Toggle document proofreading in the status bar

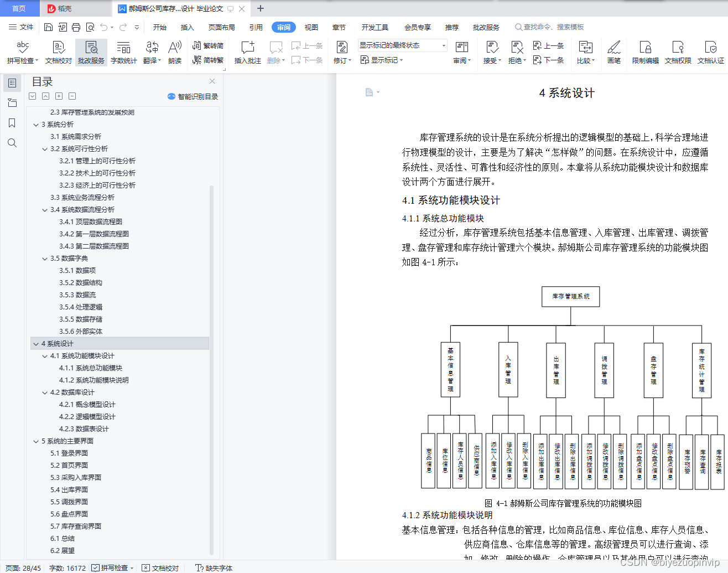(160, 568)
